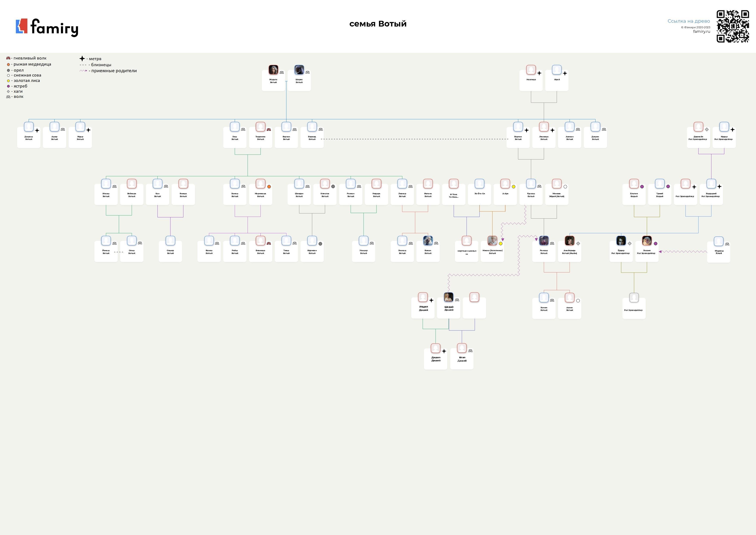Click the black star 'метрв' legend icon
The image size is (756, 535).
coord(82,59)
